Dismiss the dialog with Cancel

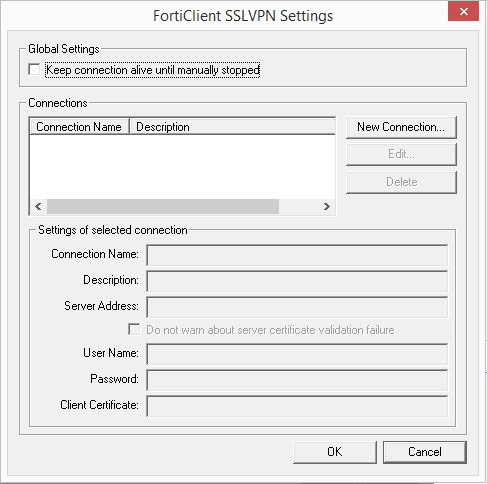pos(425,452)
